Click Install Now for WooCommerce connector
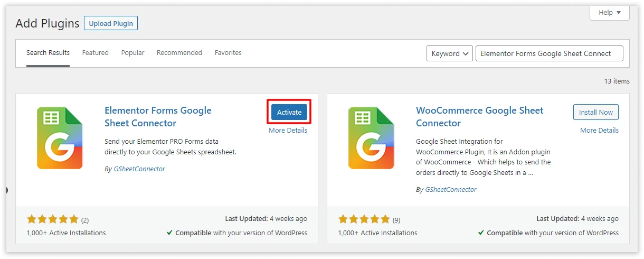 (x=595, y=112)
